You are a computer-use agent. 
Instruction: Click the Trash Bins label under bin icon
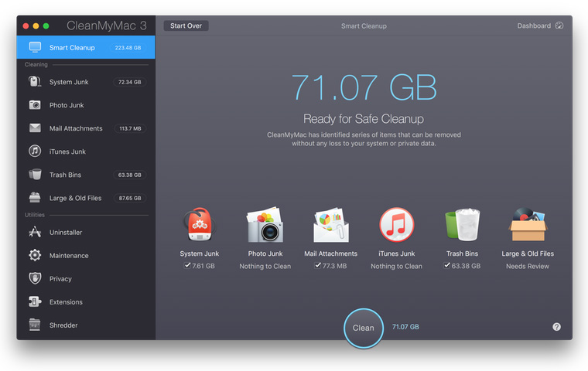tap(462, 254)
